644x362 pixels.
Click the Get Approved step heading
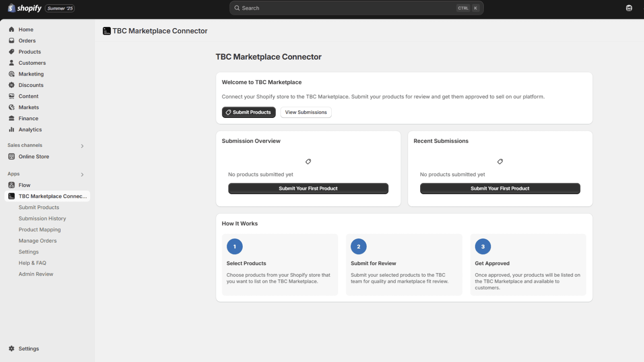click(492, 263)
